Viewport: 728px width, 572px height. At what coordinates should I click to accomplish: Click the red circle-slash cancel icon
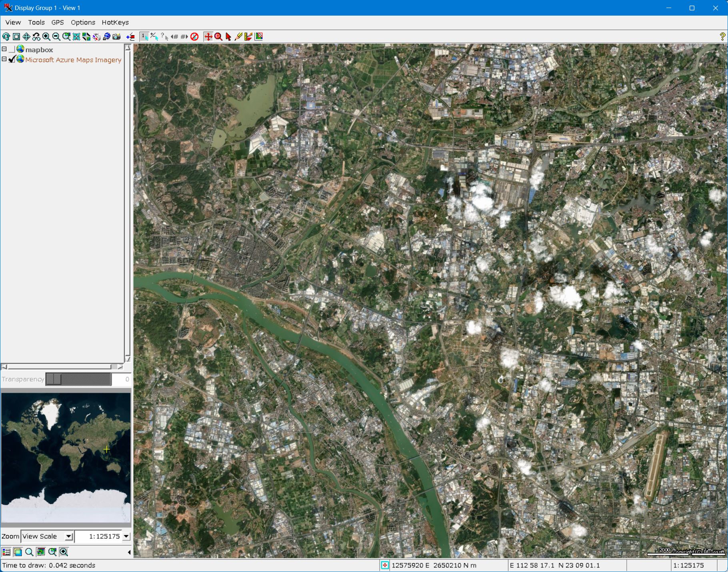[x=194, y=37]
